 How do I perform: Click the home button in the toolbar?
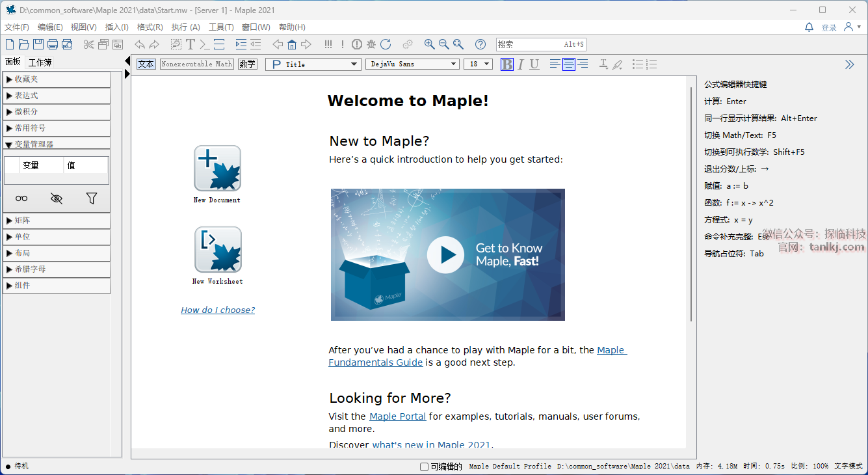tap(292, 44)
